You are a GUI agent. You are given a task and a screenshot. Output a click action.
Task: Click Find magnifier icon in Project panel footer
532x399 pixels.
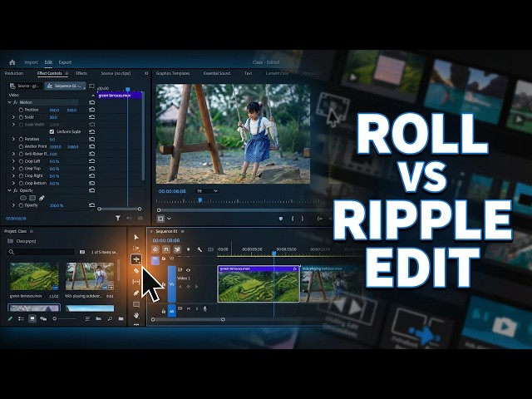110,318
